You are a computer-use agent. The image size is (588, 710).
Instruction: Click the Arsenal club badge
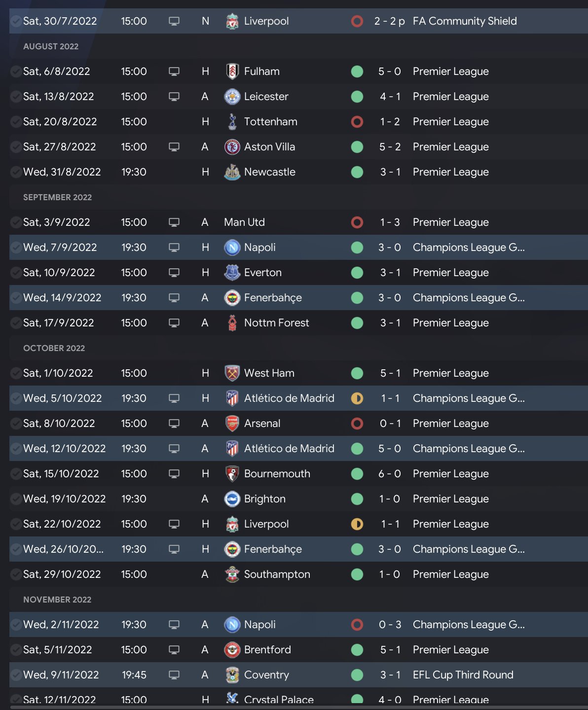click(232, 424)
